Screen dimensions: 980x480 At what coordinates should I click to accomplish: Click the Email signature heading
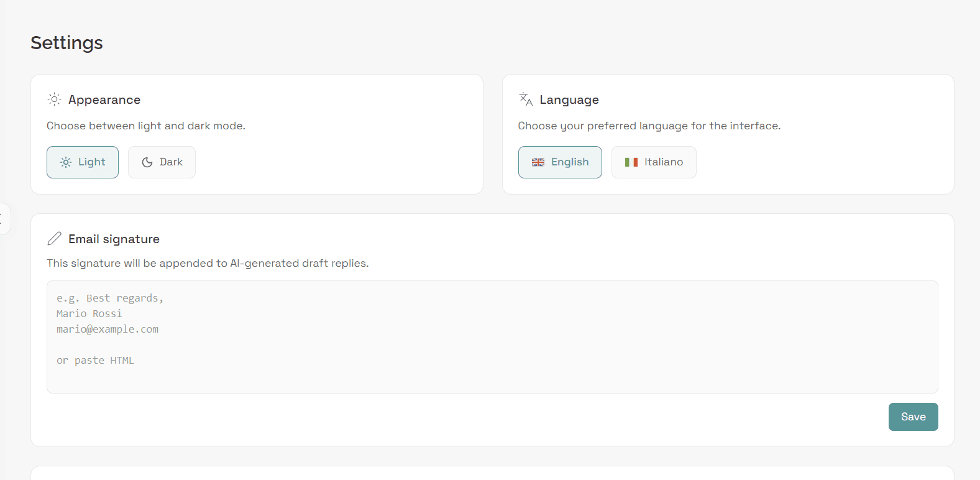[114, 239]
